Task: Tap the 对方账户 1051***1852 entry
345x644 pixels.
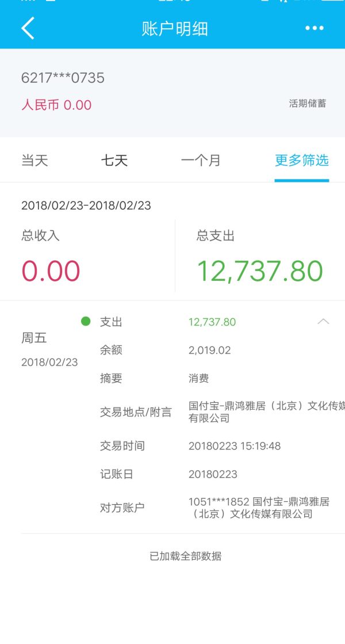Action: click(x=259, y=508)
